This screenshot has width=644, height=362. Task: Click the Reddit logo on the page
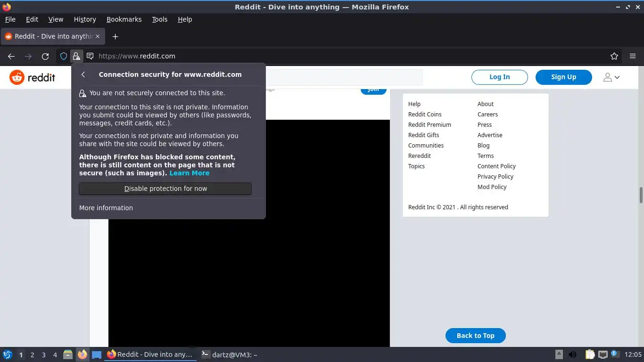(x=33, y=77)
